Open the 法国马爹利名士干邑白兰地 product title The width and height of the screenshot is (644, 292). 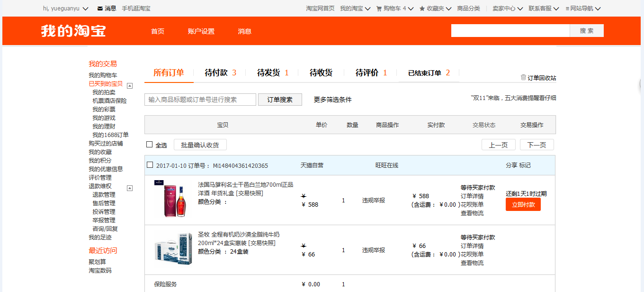245,189
